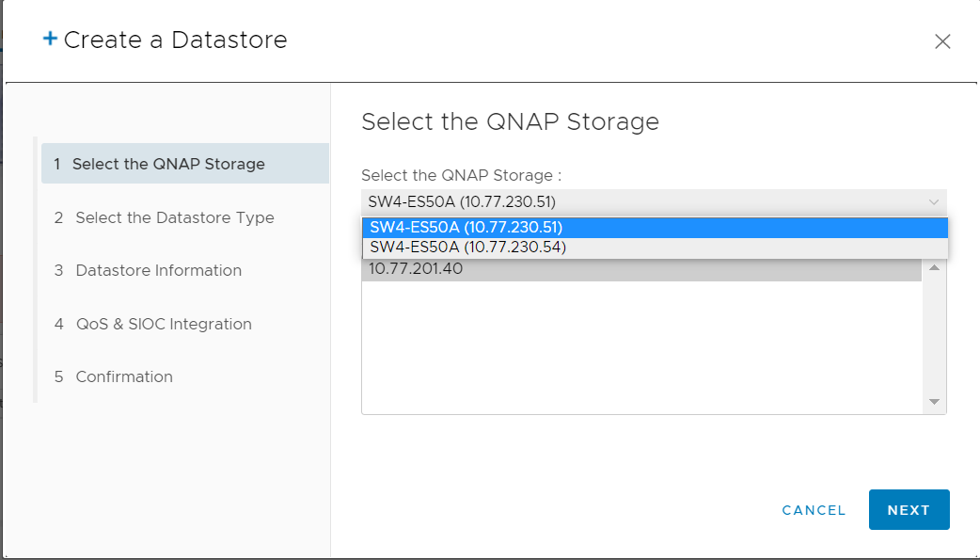
Task: Go to step 1 Select the QNAP Storage
Action: [185, 164]
